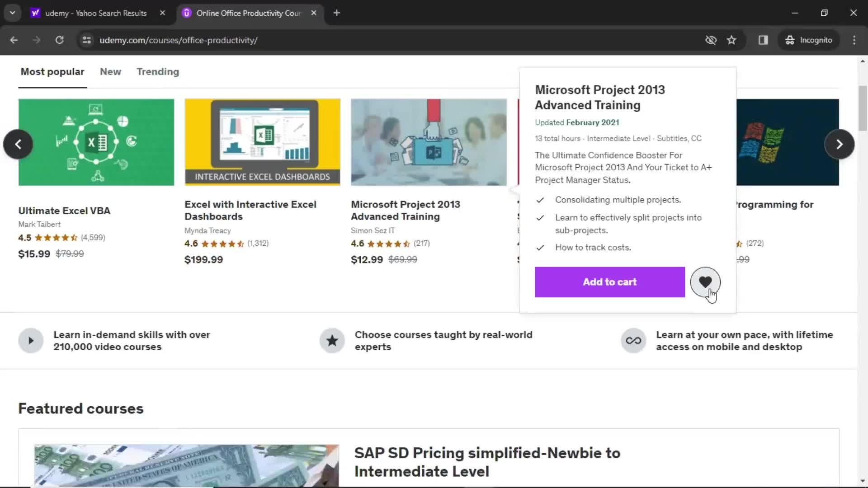Click Add to cart for Microsoft Project 2013
This screenshot has width=868, height=488.
tap(610, 282)
